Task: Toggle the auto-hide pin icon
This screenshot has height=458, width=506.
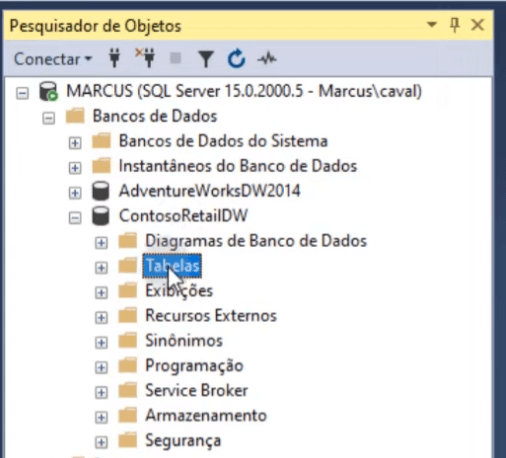Action: pyautogui.click(x=455, y=25)
